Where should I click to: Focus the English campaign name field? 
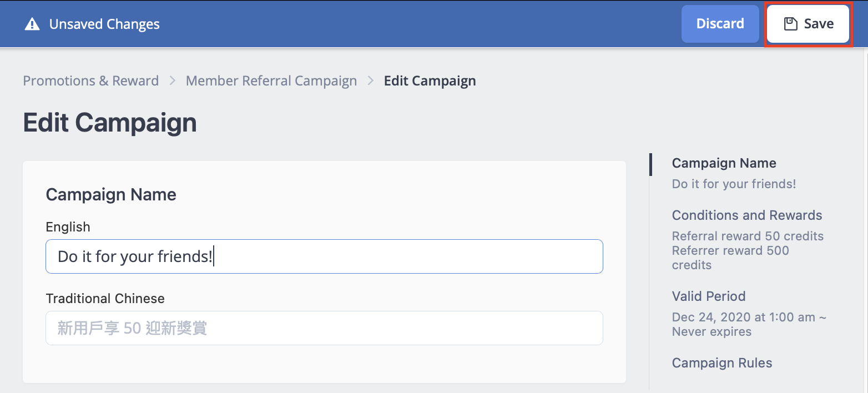(x=324, y=256)
